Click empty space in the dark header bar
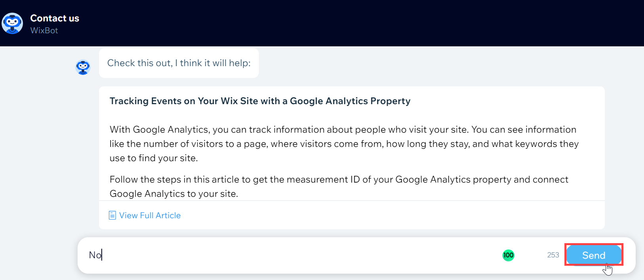 (x=356, y=23)
